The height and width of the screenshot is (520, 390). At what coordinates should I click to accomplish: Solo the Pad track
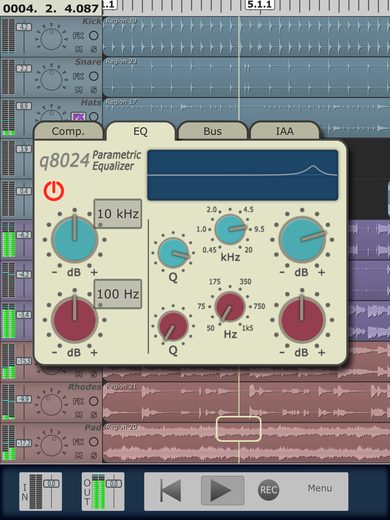[x=94, y=455]
